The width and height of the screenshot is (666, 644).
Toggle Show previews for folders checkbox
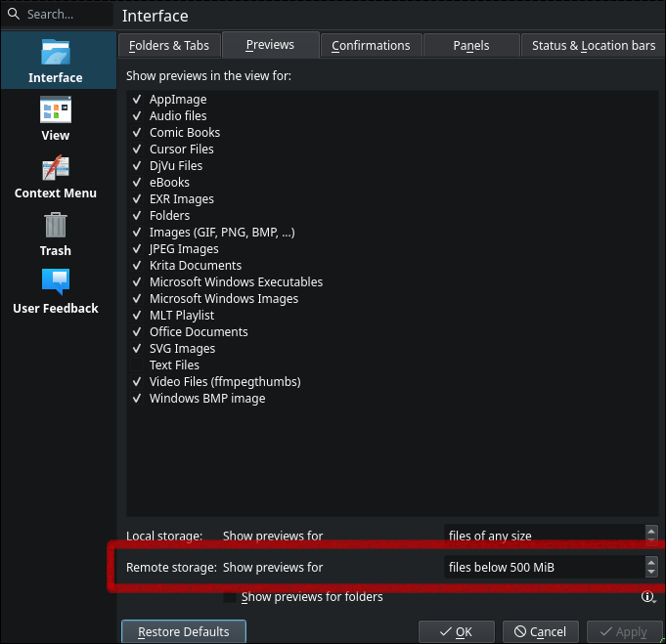tap(231, 597)
